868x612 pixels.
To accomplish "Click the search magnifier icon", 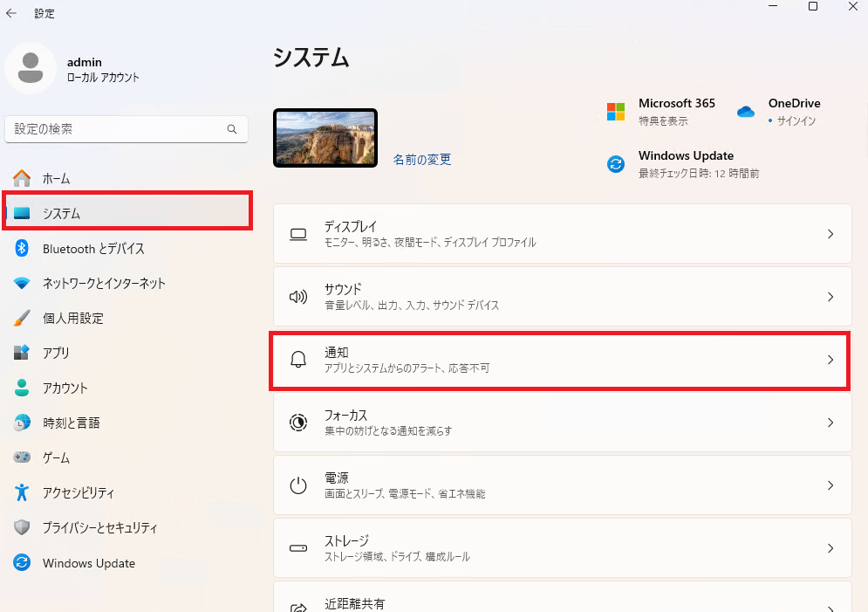I will (x=232, y=129).
